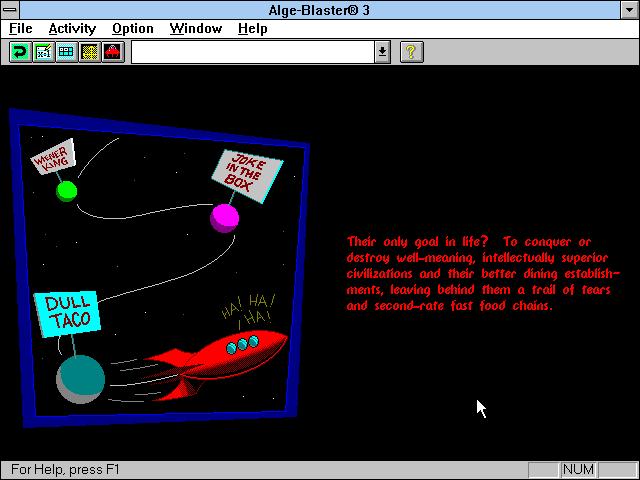Click the Wiener King sign
The width and height of the screenshot is (640, 480).
(x=53, y=156)
